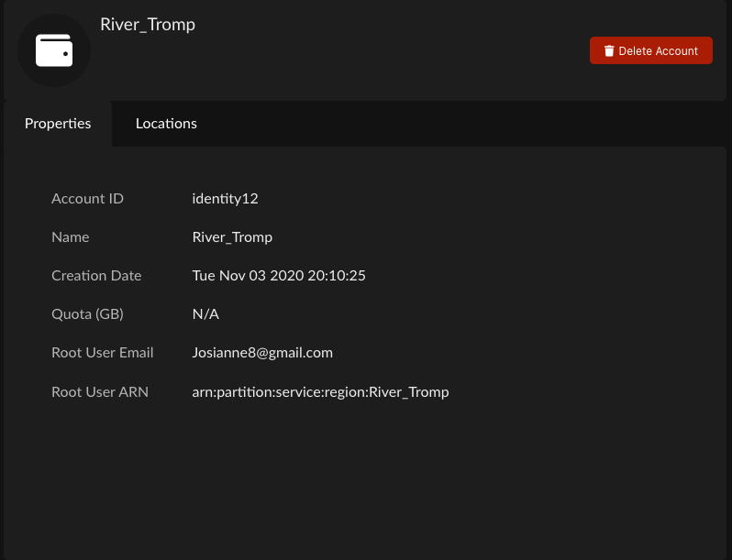Select the Tue Nov 03 2020 date value
The height and width of the screenshot is (560, 732).
(279, 276)
